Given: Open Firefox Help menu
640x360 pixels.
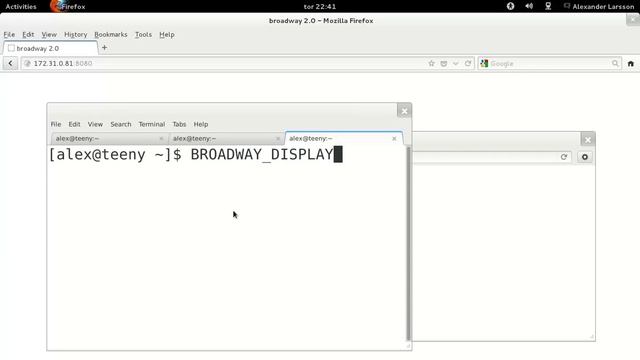Looking at the screenshot, I should 167,35.
